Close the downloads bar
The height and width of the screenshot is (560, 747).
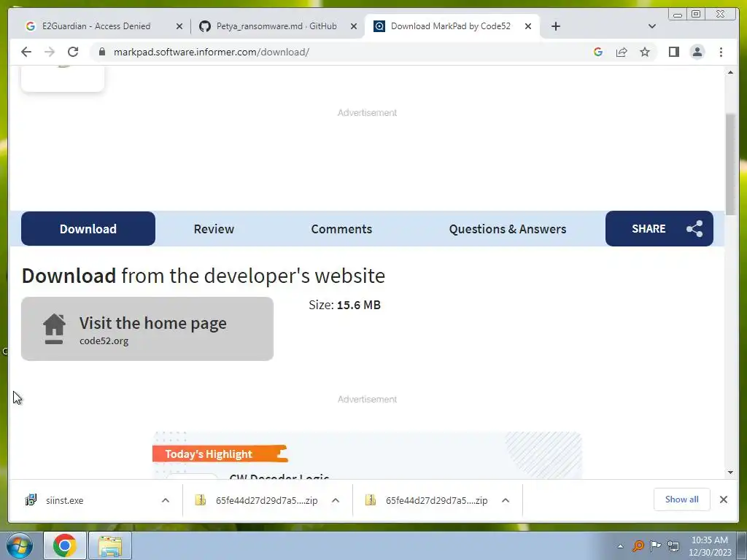pos(723,499)
